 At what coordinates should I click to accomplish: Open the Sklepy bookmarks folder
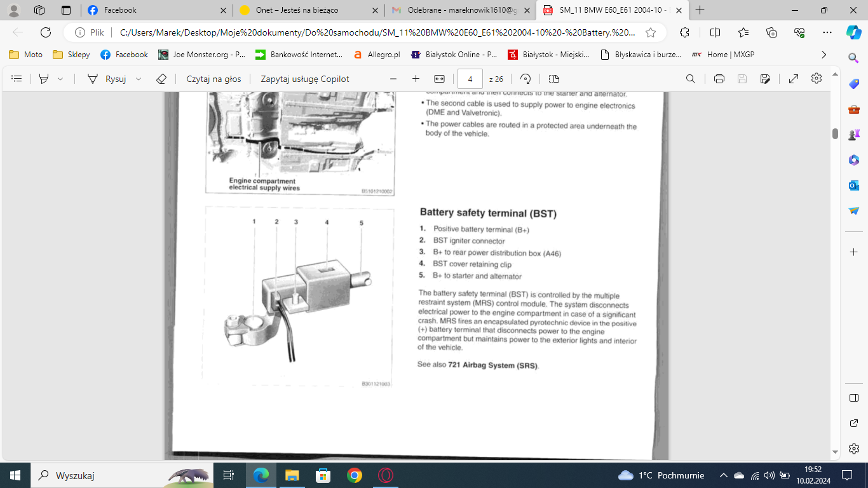click(71, 55)
